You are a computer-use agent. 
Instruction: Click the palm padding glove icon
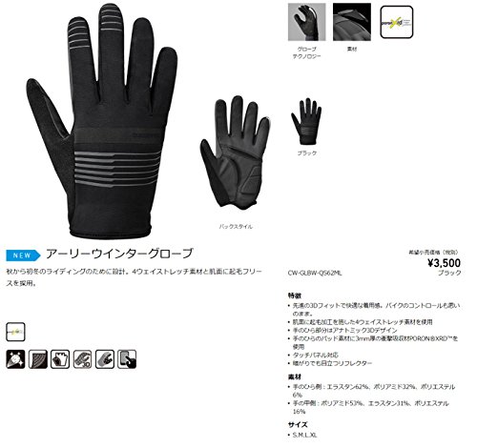(x=60, y=359)
